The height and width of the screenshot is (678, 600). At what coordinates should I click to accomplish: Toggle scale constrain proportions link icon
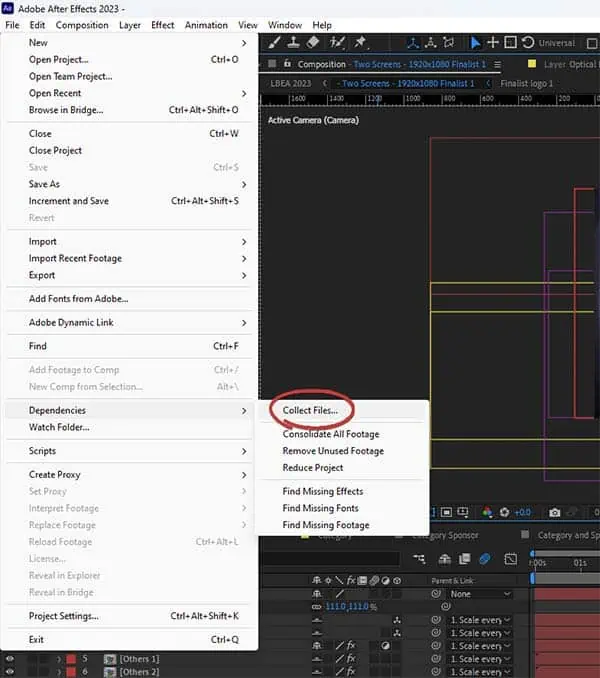[316, 607]
